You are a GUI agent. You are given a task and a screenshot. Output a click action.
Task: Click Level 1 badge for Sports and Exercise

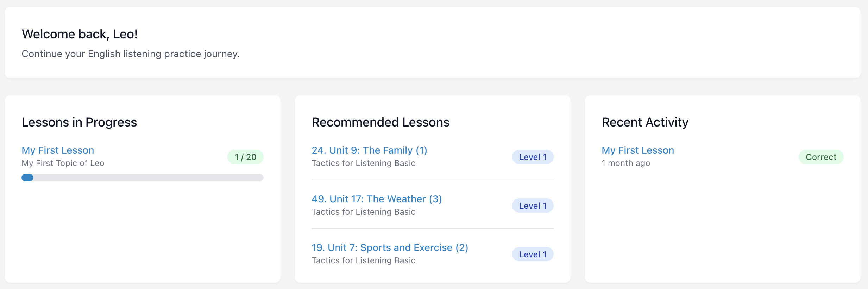pyautogui.click(x=533, y=254)
